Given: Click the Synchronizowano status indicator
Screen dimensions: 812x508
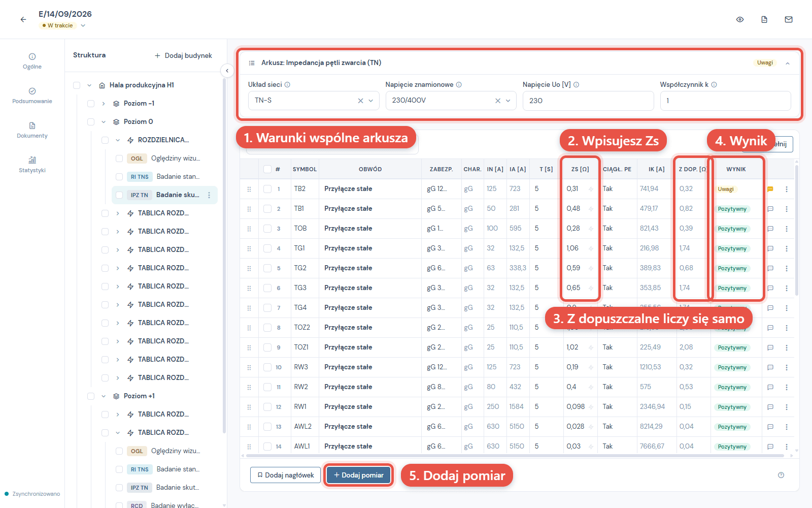Looking at the screenshot, I should point(32,494).
